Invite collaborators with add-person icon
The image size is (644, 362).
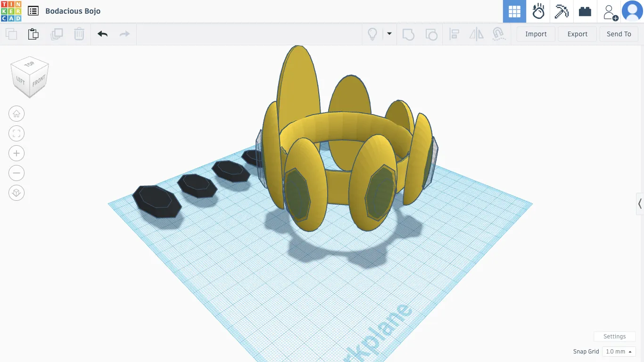(x=611, y=12)
